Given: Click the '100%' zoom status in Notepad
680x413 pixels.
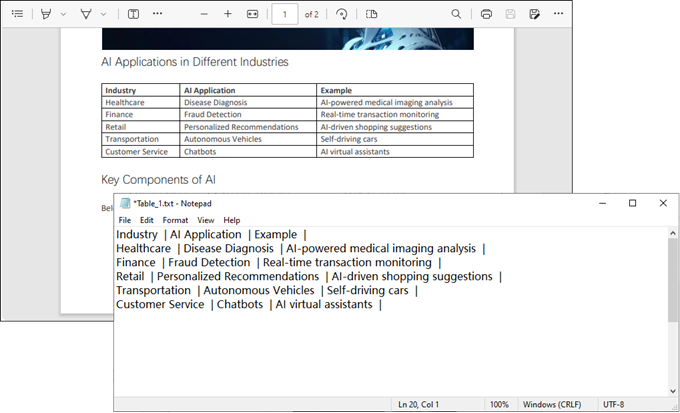Looking at the screenshot, I should tap(499, 404).
